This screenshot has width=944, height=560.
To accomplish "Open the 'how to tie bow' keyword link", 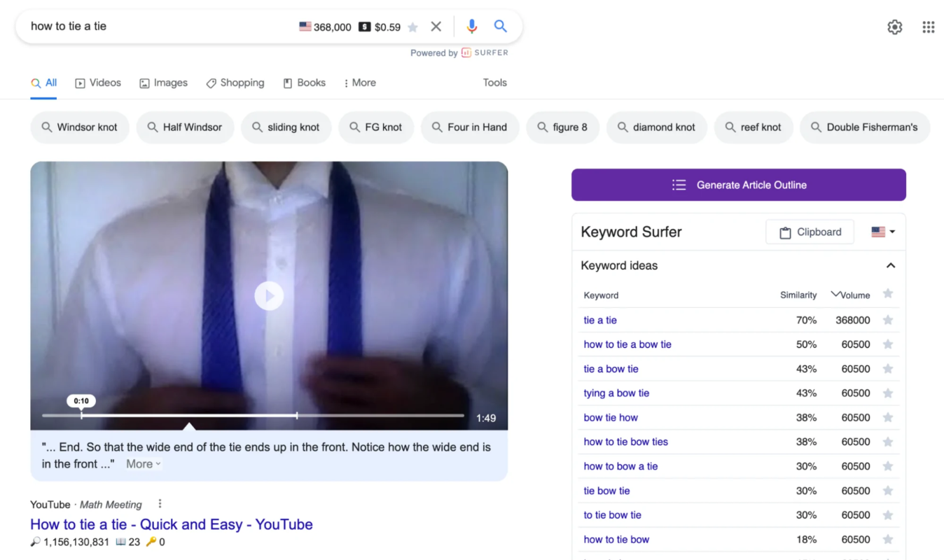I will click(616, 540).
